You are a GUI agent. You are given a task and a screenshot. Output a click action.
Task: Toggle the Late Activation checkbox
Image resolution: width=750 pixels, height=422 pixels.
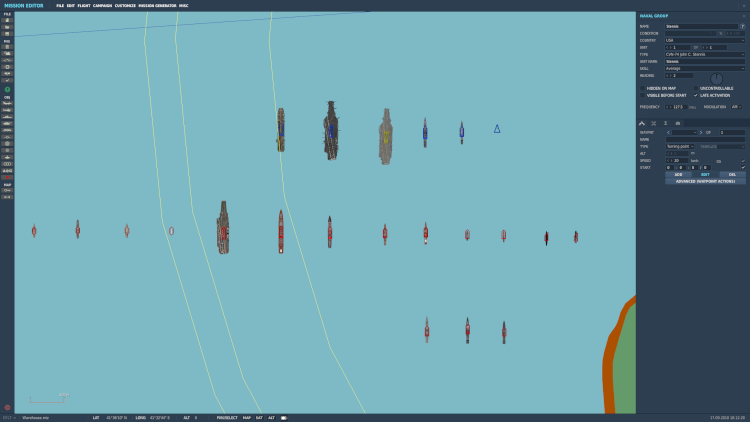696,95
